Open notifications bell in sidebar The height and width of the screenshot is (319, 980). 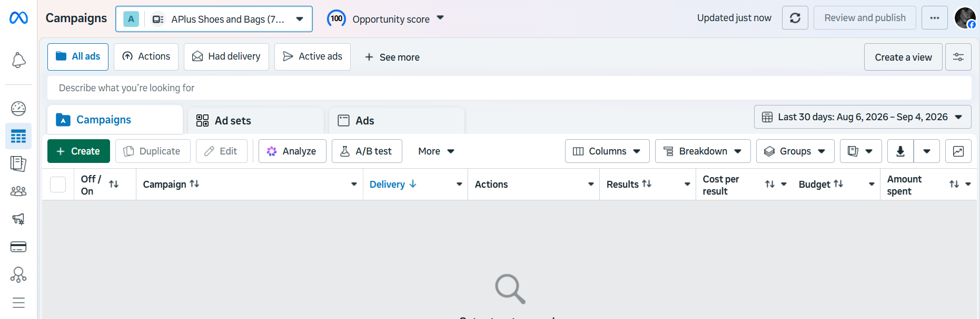[18, 60]
